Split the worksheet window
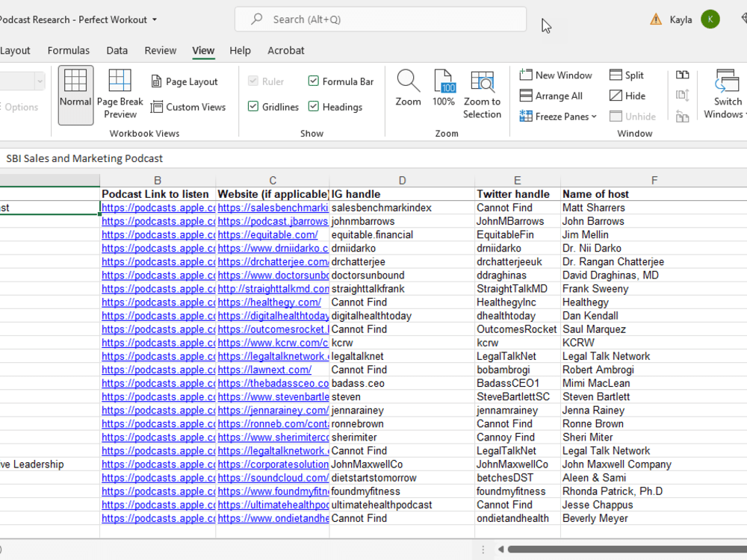The height and width of the screenshot is (560, 747). tap(627, 75)
